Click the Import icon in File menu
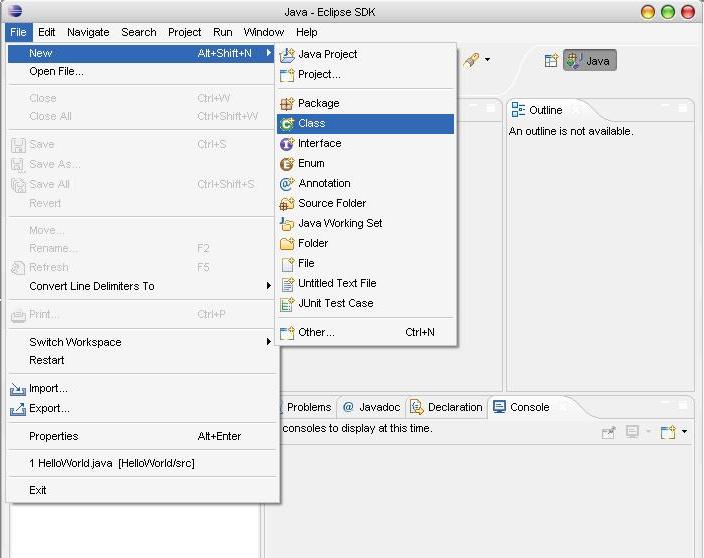Viewport: 704px width, 558px height. point(18,389)
